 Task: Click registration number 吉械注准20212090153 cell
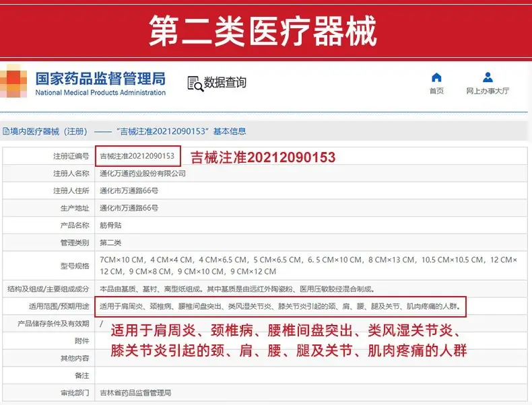click(x=137, y=156)
